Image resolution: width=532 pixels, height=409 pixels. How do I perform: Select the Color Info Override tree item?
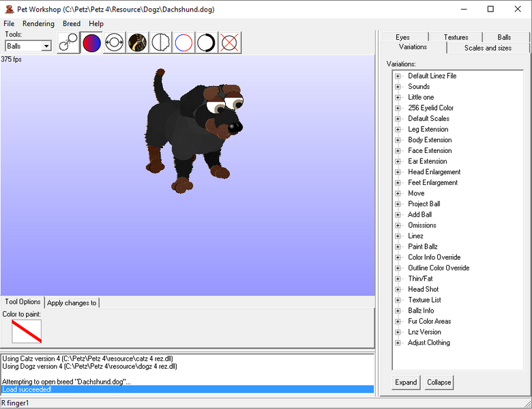tap(434, 257)
